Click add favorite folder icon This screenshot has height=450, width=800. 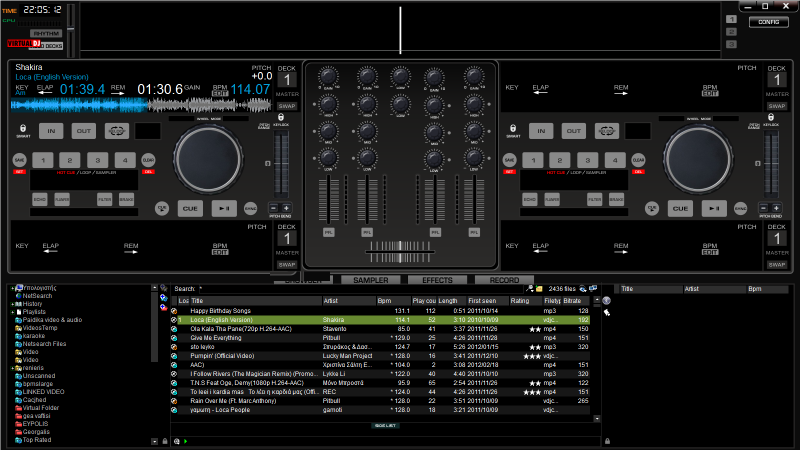(164, 297)
